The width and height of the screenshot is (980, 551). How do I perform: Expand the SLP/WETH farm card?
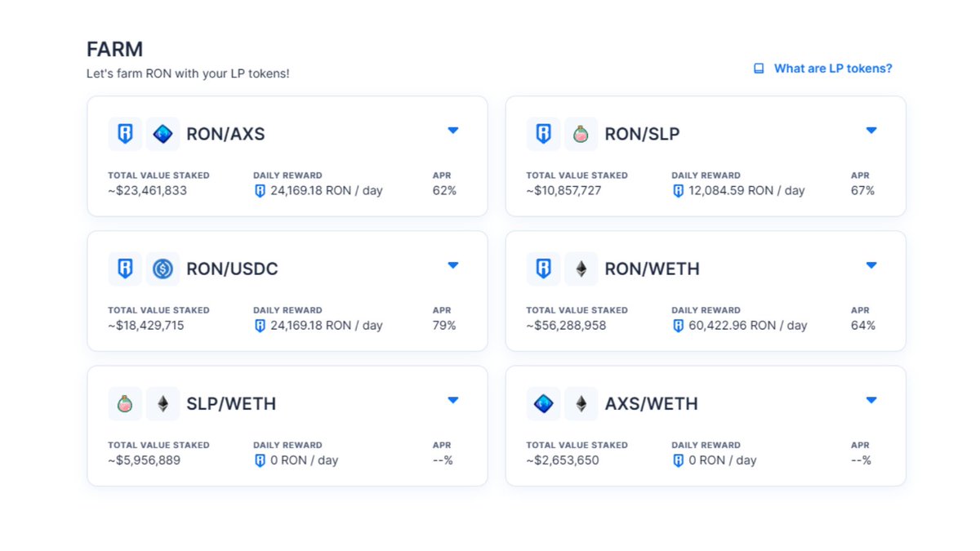[x=453, y=399]
